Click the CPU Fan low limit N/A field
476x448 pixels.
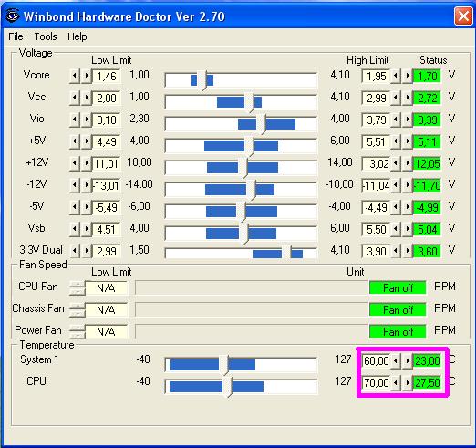pos(106,287)
